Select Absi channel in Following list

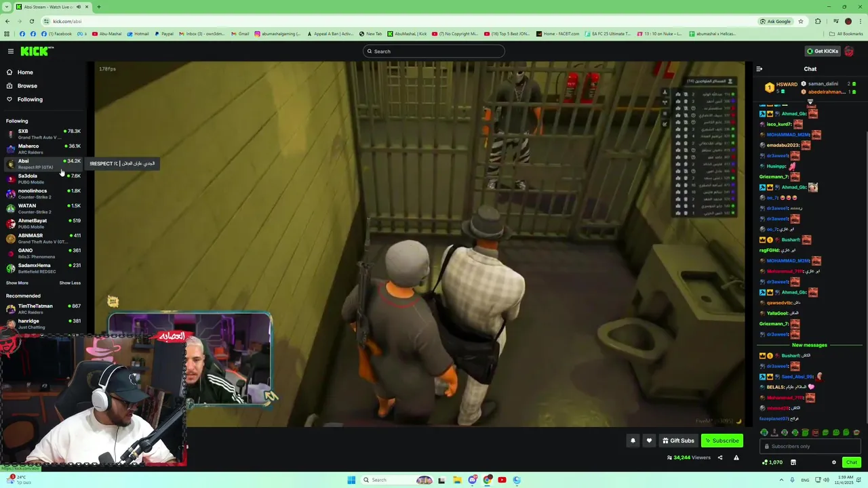[43, 164]
